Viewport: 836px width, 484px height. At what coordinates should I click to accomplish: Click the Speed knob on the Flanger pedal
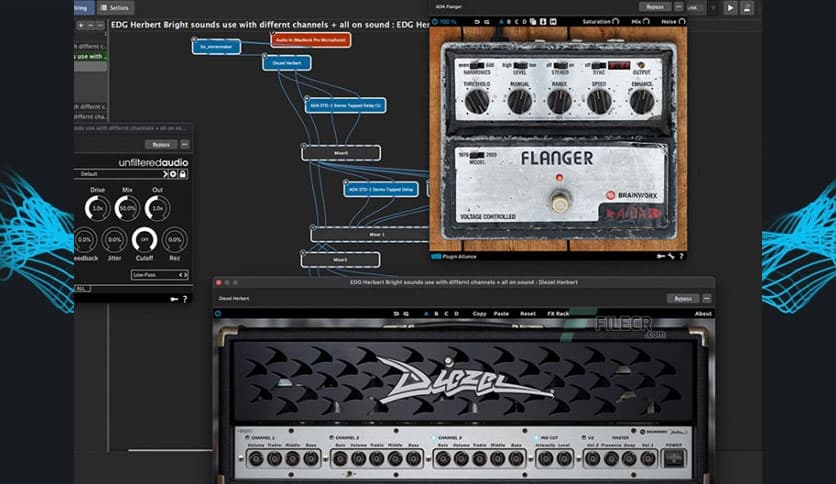click(599, 101)
